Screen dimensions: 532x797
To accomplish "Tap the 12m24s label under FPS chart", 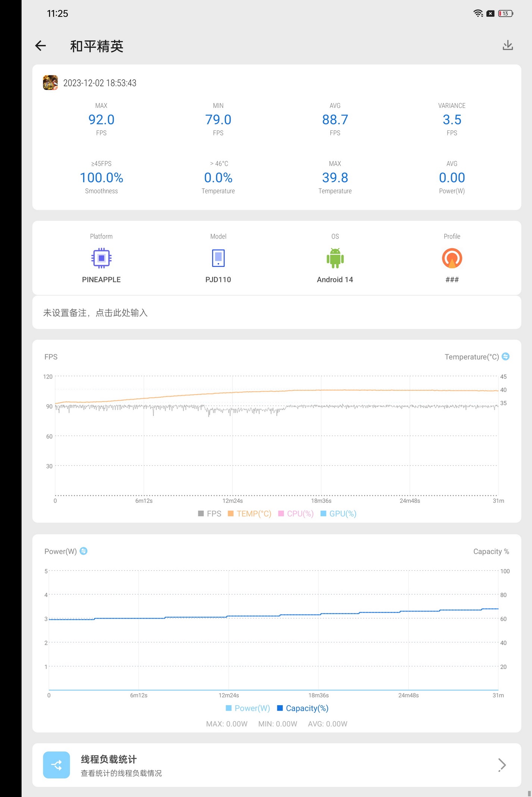I will [x=232, y=501].
